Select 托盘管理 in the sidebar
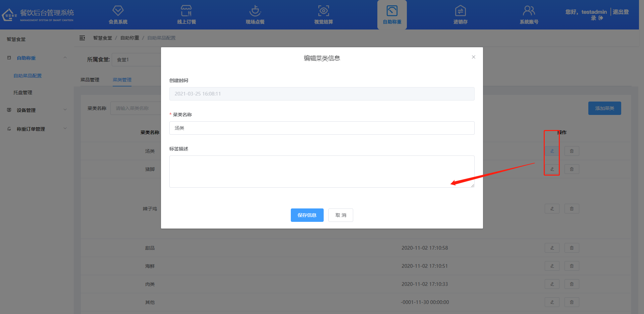Viewport: 644px width, 314px height. tap(23, 92)
